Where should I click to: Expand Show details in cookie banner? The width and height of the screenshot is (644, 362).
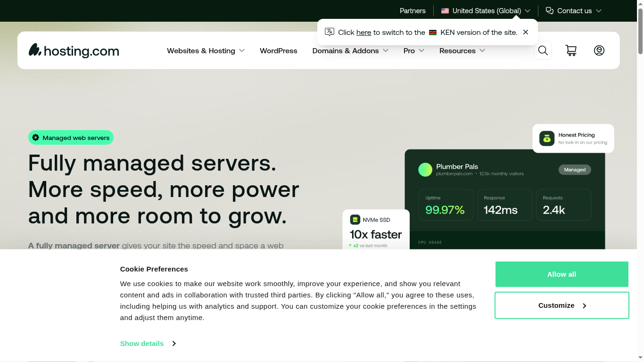point(148,344)
